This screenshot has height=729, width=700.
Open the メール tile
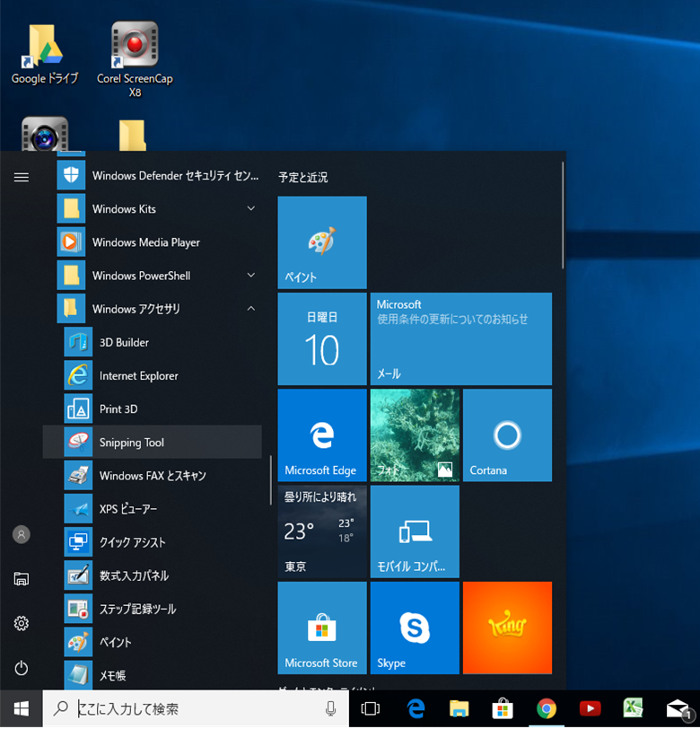click(x=461, y=339)
